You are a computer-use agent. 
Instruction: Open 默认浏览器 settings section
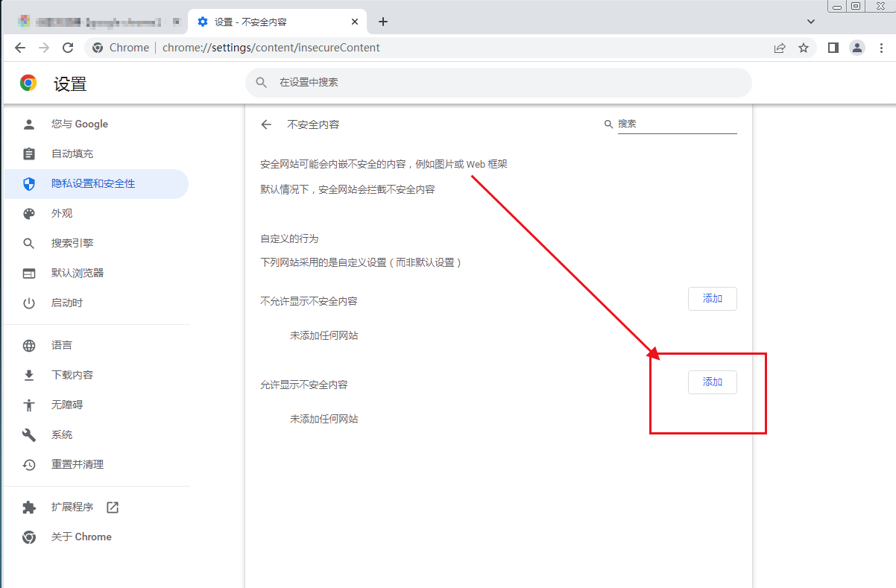[96, 273]
